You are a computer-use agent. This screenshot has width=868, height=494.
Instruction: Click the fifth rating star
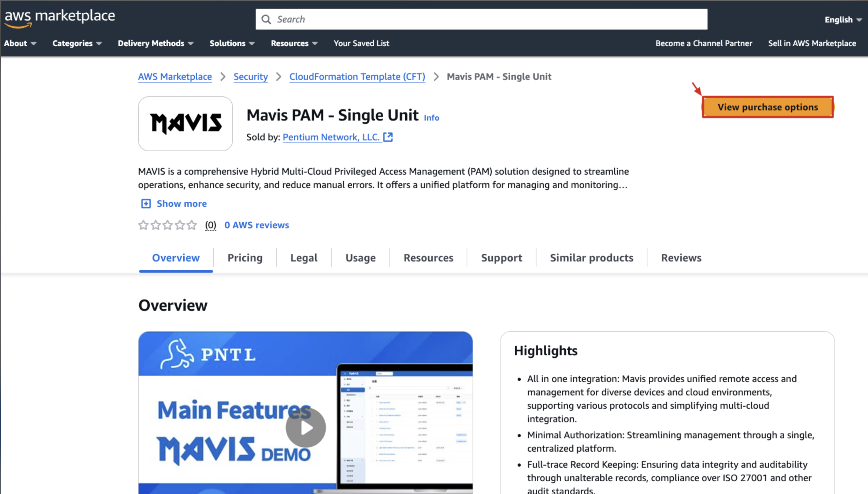[192, 225]
